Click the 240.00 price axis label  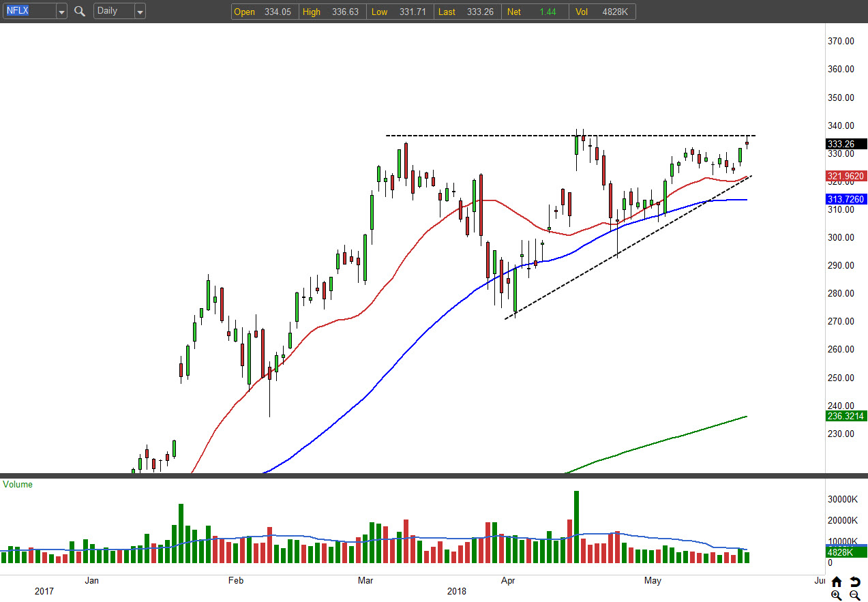[x=841, y=406]
